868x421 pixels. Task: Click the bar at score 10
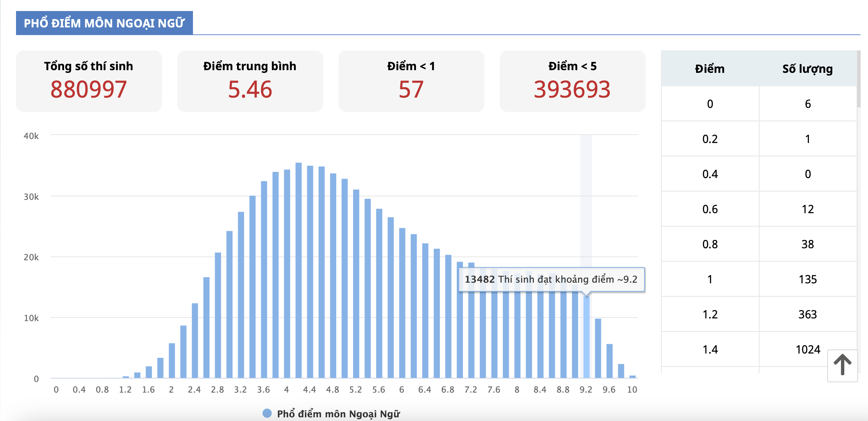pos(632,376)
